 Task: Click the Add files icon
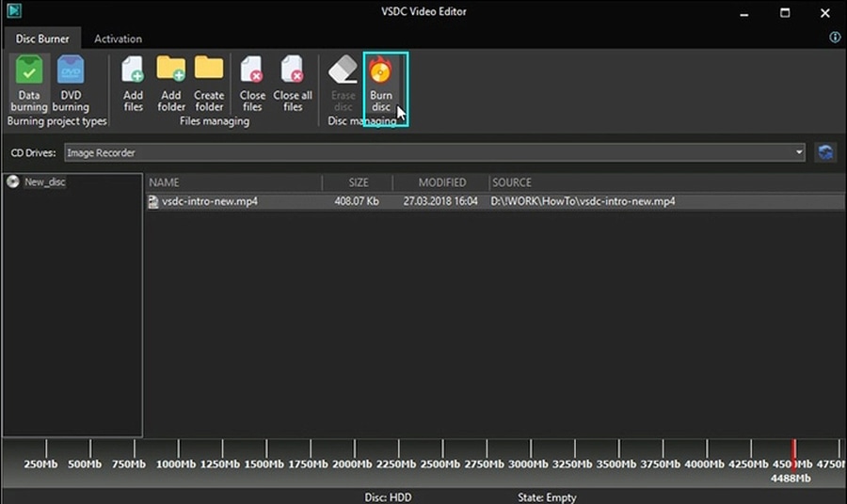[133, 71]
